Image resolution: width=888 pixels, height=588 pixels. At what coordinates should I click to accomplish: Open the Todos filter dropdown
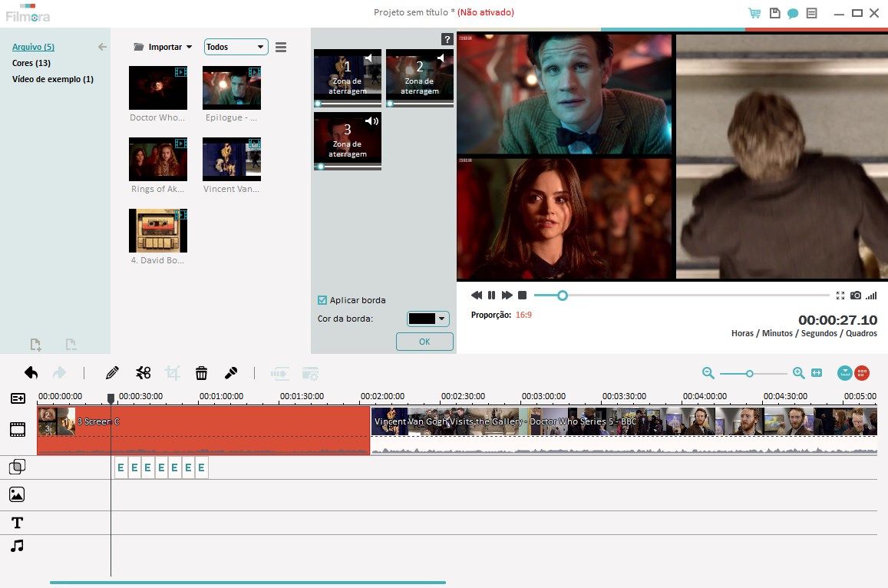(x=236, y=47)
